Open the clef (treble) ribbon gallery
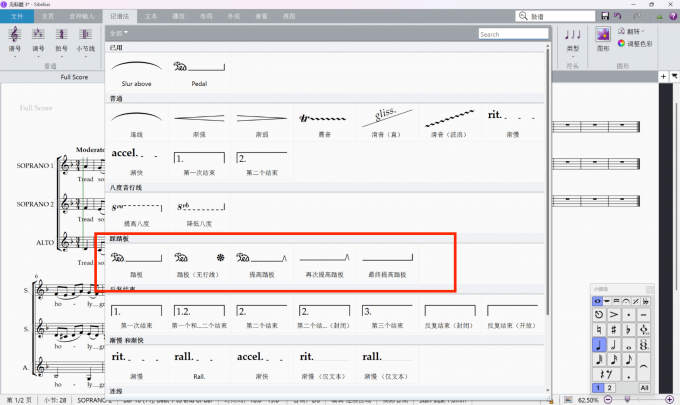This screenshot has width=680, height=405. 15,40
